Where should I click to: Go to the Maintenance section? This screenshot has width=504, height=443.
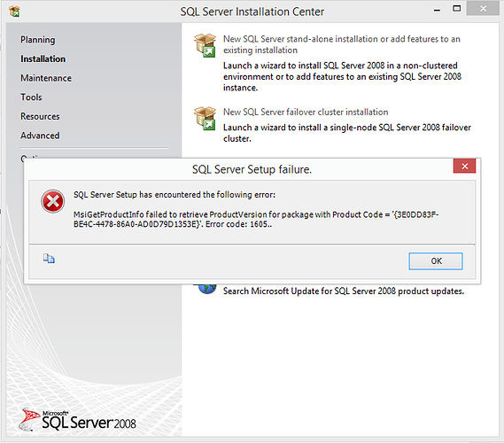pos(46,78)
